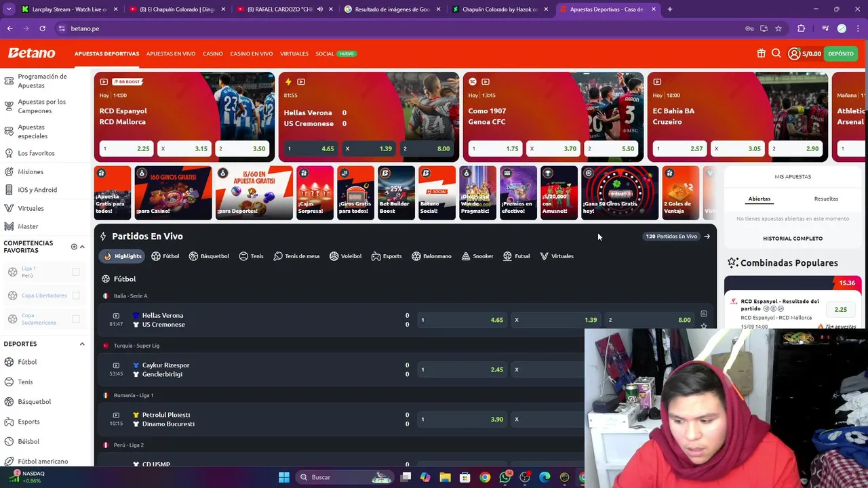868x488 pixels.
Task: Open the live stream icon for Hellas Verona match
Action: 116,316
